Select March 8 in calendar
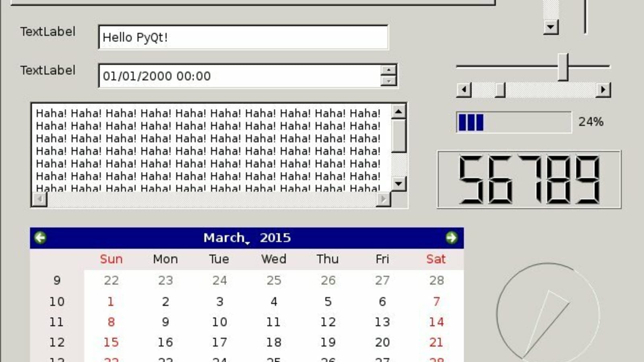Screen dimensions: 644x362 111,322
